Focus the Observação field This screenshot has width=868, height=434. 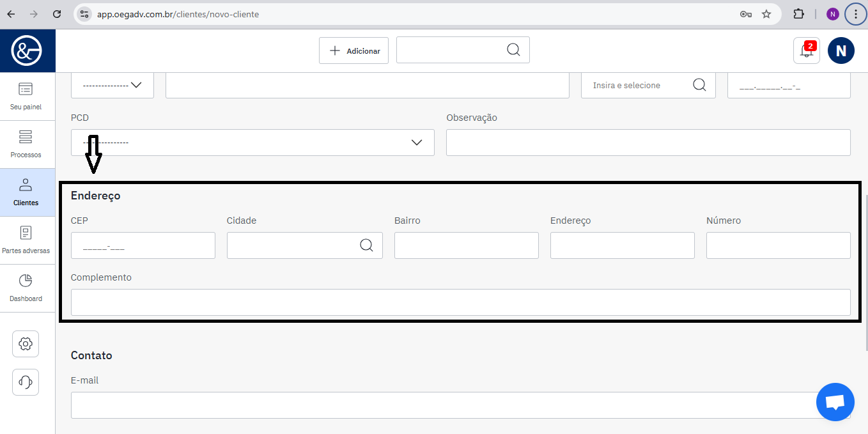(648, 143)
